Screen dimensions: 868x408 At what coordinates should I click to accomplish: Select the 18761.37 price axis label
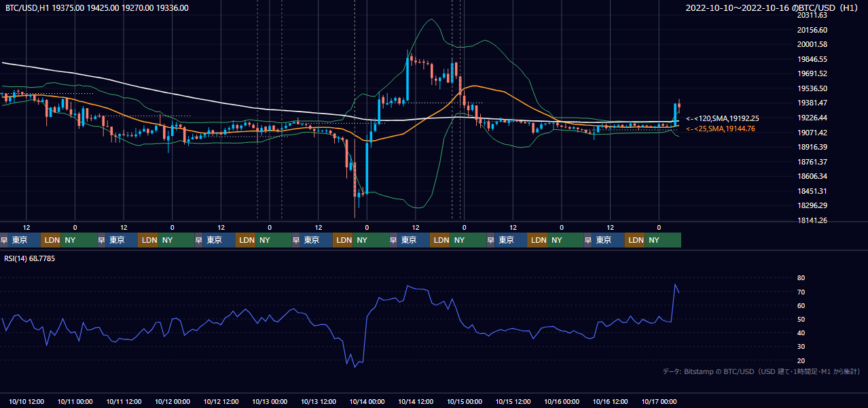[x=812, y=162]
